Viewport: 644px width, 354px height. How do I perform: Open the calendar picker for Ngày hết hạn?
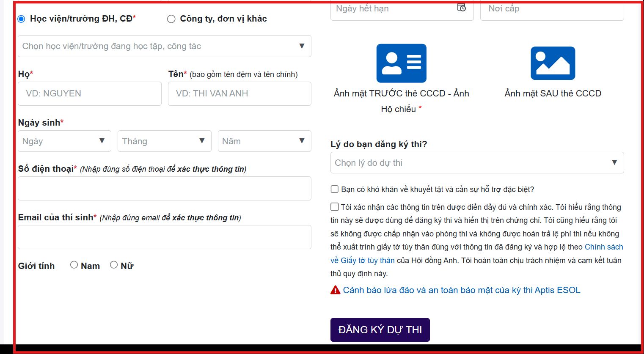(462, 8)
